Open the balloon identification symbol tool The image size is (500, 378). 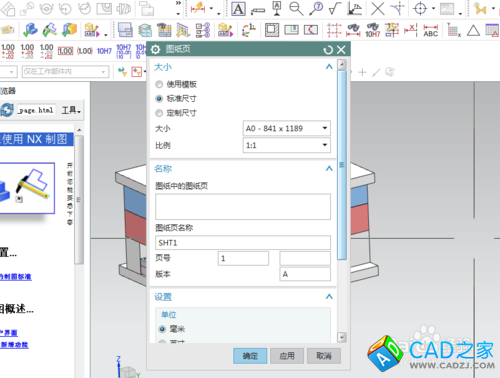316,9
